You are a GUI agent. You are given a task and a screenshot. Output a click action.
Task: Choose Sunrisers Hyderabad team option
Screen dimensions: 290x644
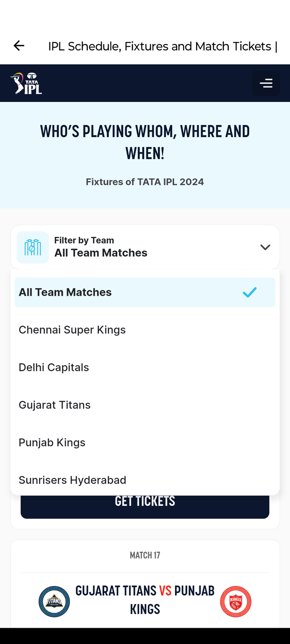pos(72,480)
